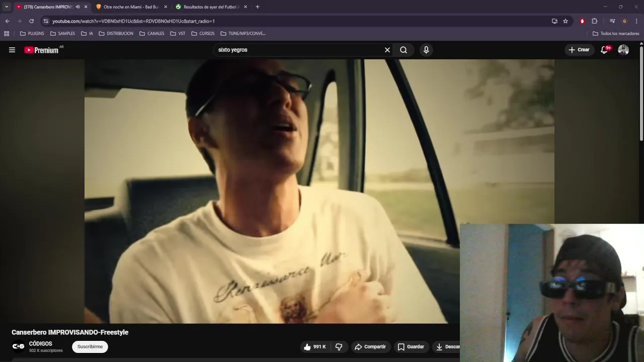Like the video with 991 K thumbs up

[315, 347]
